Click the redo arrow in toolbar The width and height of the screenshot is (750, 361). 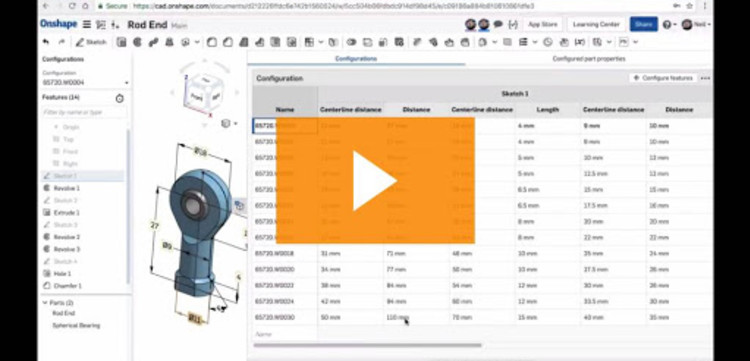61,42
